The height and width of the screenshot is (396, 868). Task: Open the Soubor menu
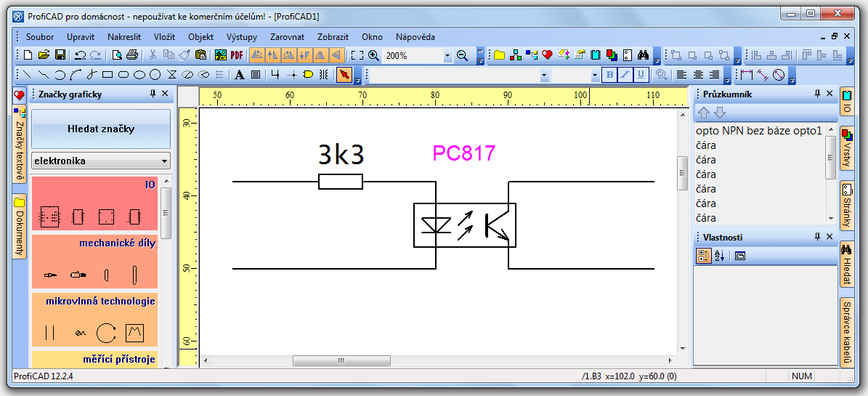click(40, 37)
